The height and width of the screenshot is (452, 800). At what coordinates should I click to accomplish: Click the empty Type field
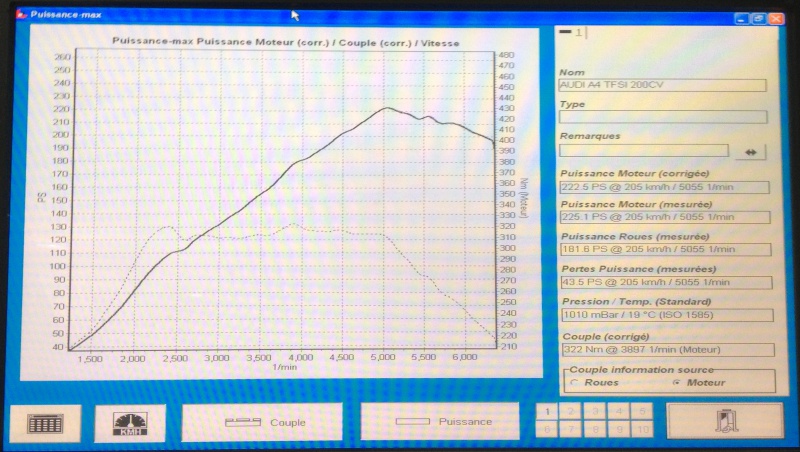tap(662, 117)
